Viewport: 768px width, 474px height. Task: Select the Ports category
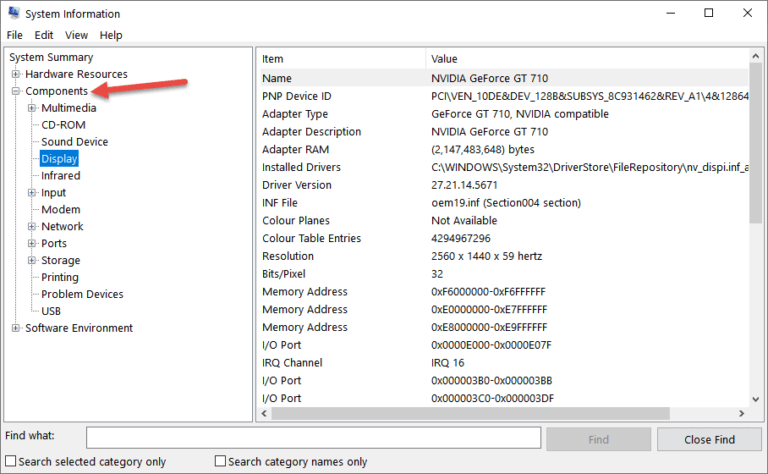point(54,243)
